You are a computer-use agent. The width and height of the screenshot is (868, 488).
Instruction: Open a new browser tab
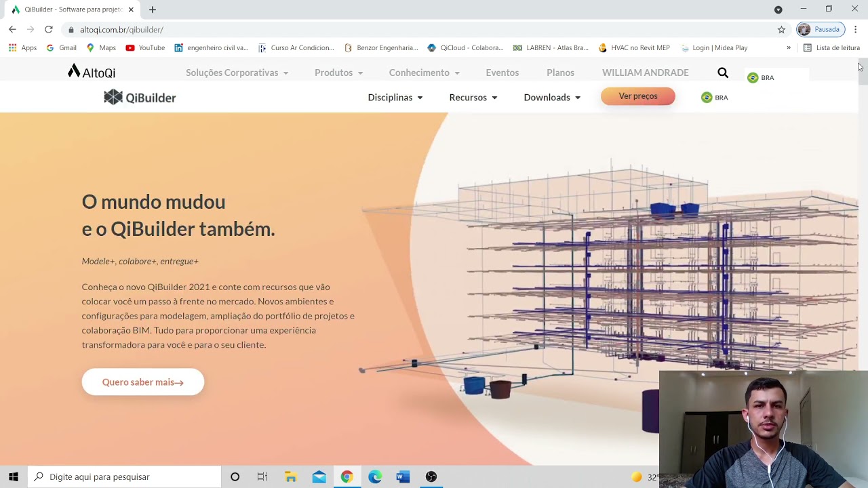(x=153, y=9)
